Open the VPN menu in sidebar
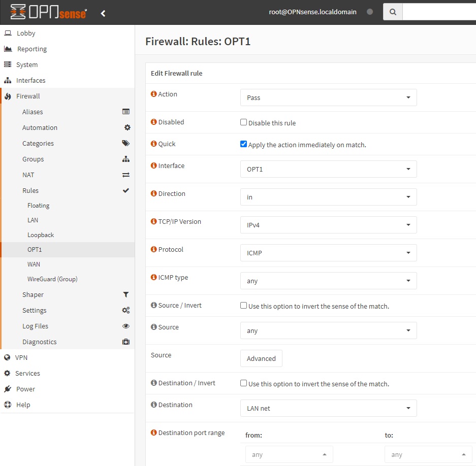The height and width of the screenshot is (466, 476). pos(21,357)
